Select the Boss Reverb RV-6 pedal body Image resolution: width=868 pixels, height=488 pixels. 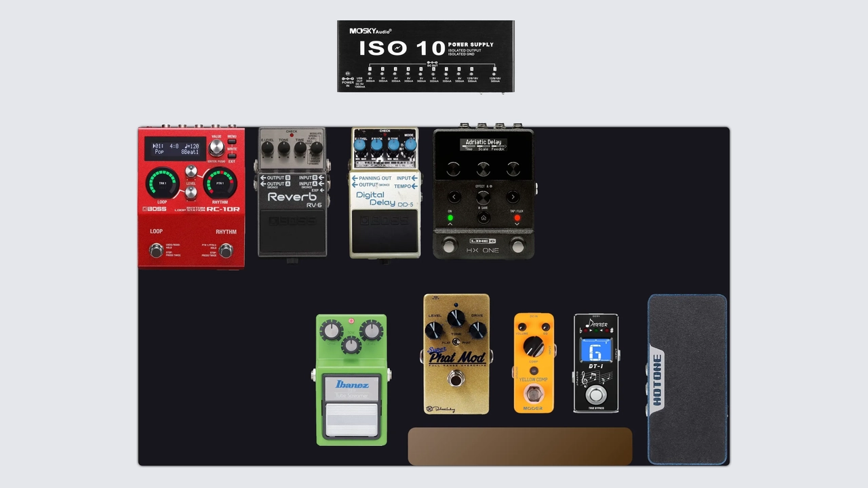(292, 217)
